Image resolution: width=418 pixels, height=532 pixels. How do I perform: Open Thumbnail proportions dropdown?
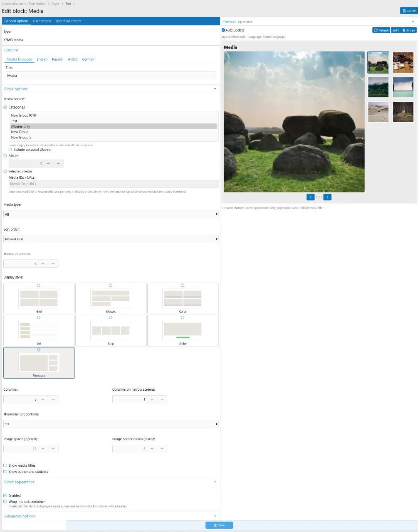click(111, 424)
